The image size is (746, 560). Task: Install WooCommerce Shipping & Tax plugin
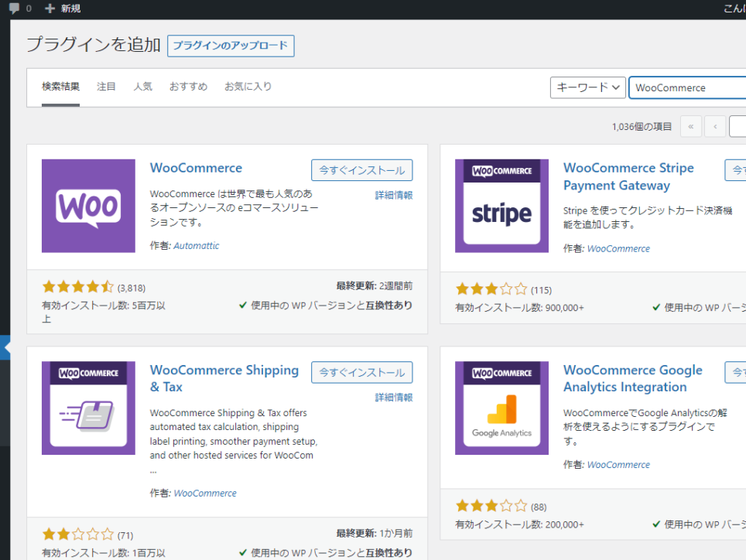click(362, 372)
